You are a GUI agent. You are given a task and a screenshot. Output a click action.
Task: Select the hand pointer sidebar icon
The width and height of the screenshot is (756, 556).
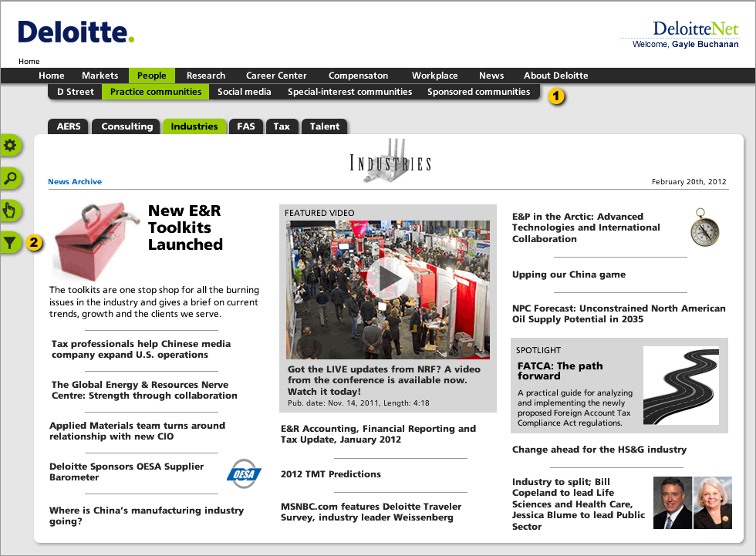(10, 211)
